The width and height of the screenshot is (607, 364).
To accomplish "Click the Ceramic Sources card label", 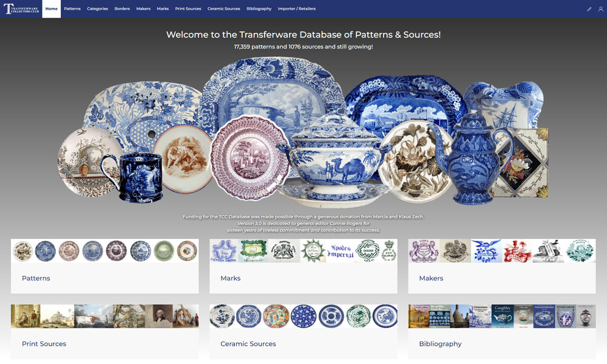I will click(248, 344).
